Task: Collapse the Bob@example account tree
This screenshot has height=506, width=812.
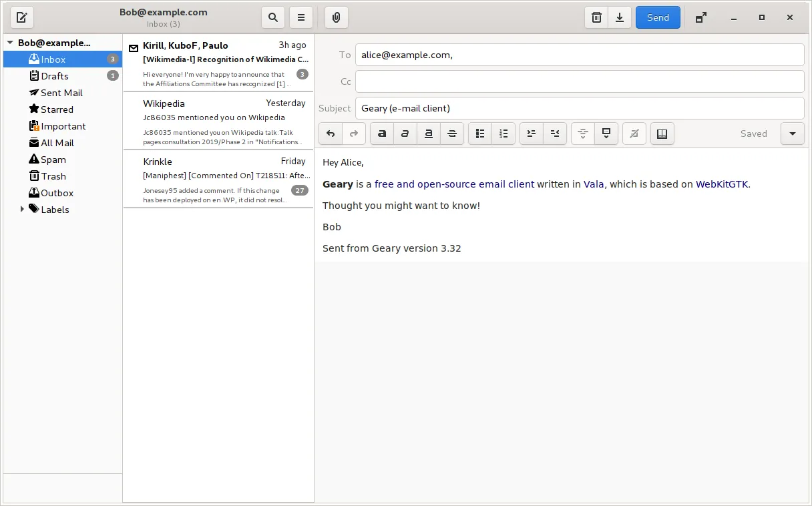Action: [x=10, y=43]
